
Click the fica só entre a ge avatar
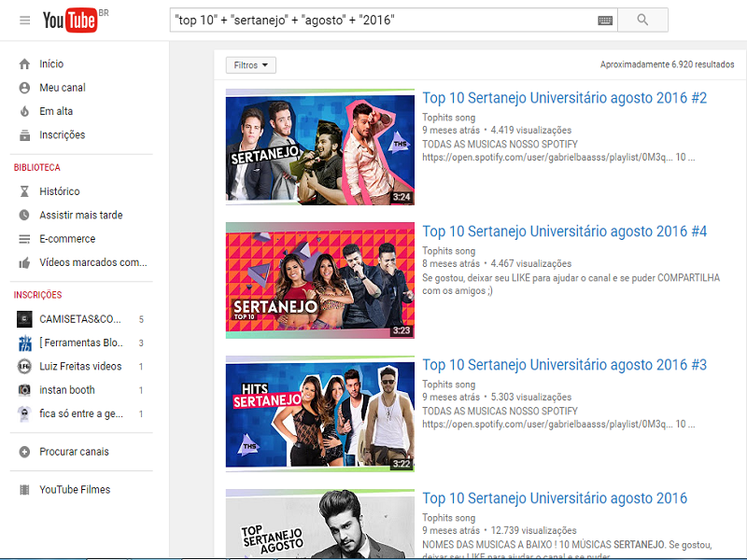(24, 413)
